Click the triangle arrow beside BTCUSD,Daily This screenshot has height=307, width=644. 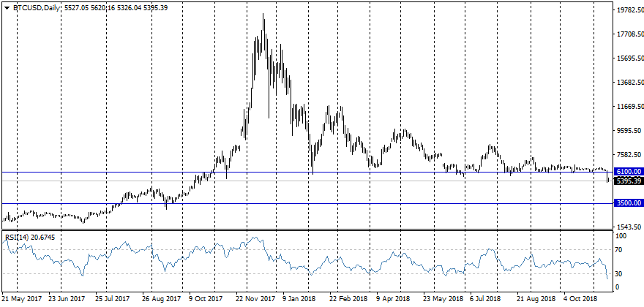pyautogui.click(x=7, y=7)
